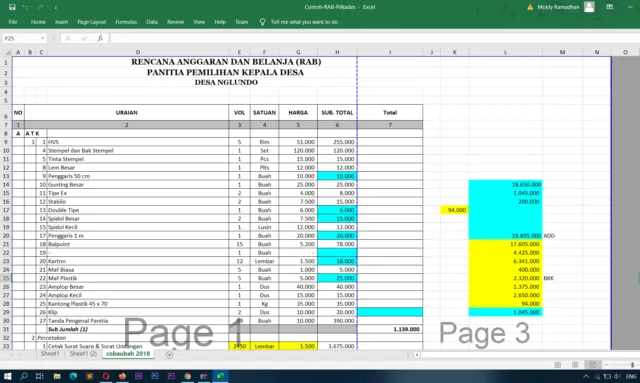
Task: Click the title 'RENCANA ANGGARAN DAN BELANJA (RAB)'
Action: click(226, 62)
